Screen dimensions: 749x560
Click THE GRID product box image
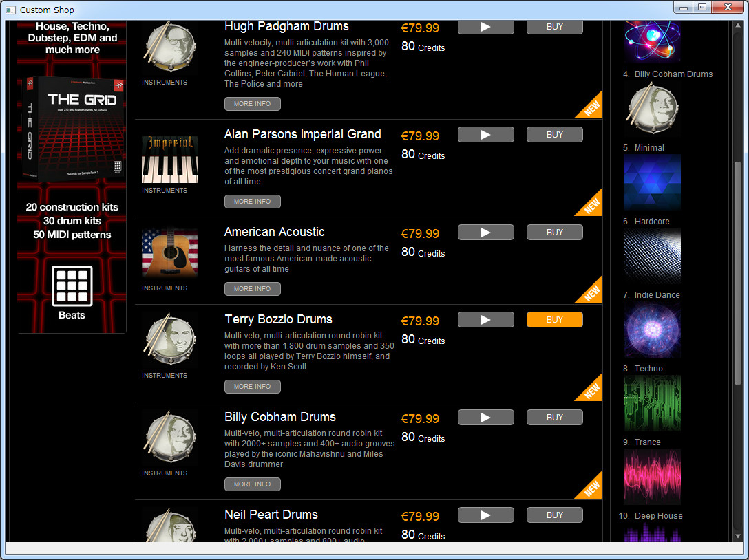(x=72, y=130)
